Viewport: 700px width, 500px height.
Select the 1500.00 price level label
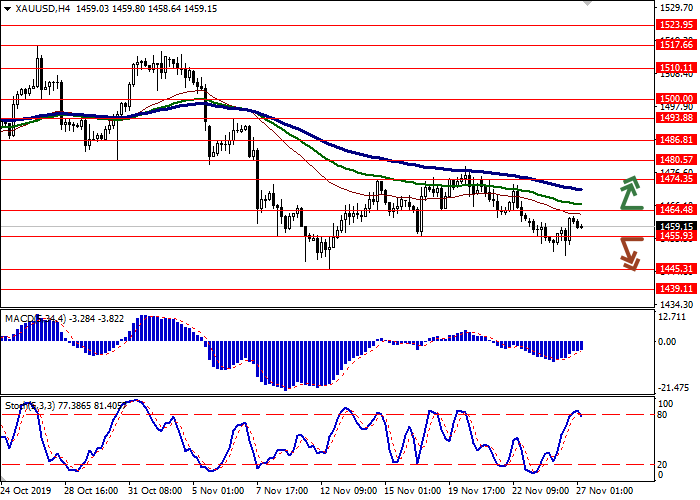pyautogui.click(x=677, y=99)
